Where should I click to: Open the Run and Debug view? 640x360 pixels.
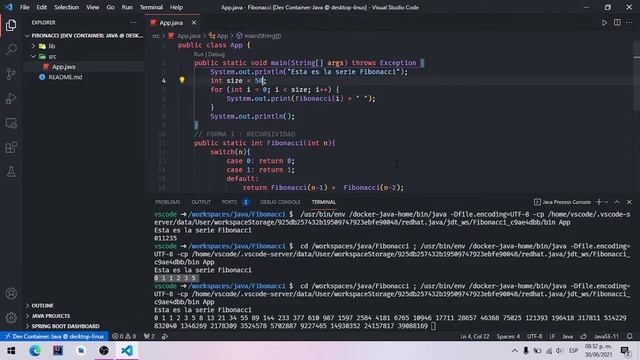[x=11, y=98]
